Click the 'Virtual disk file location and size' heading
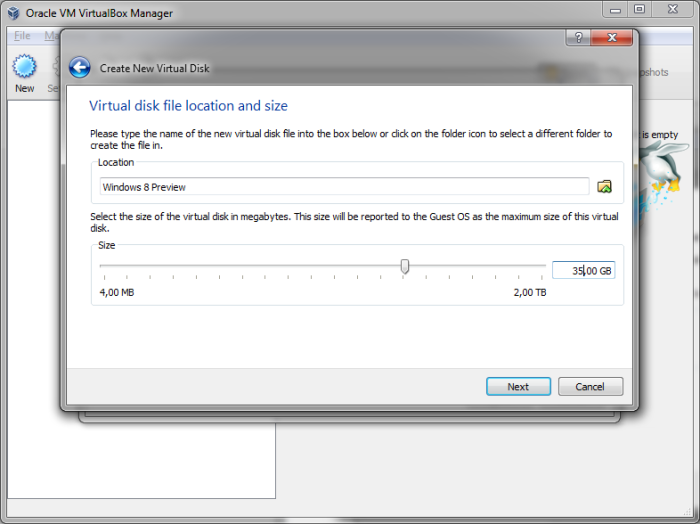The width and height of the screenshot is (700, 524). pyautogui.click(x=188, y=106)
